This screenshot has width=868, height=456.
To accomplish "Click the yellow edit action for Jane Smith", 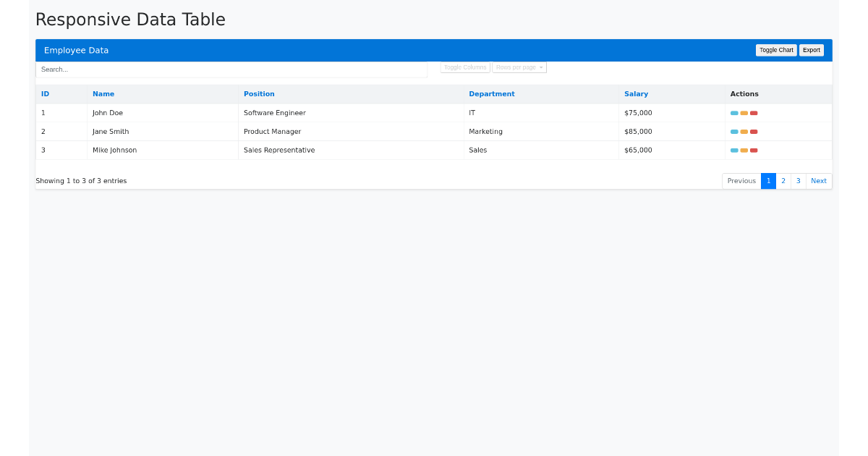I will coord(744,132).
